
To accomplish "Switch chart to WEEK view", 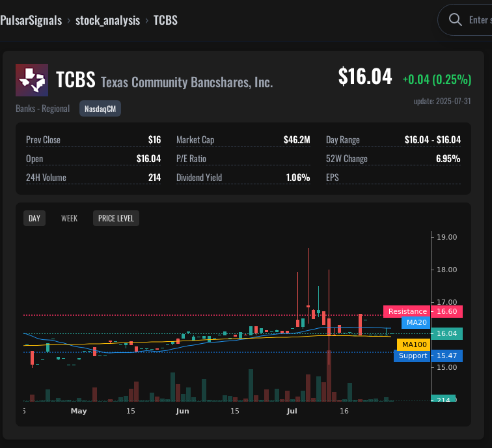I will (x=70, y=218).
